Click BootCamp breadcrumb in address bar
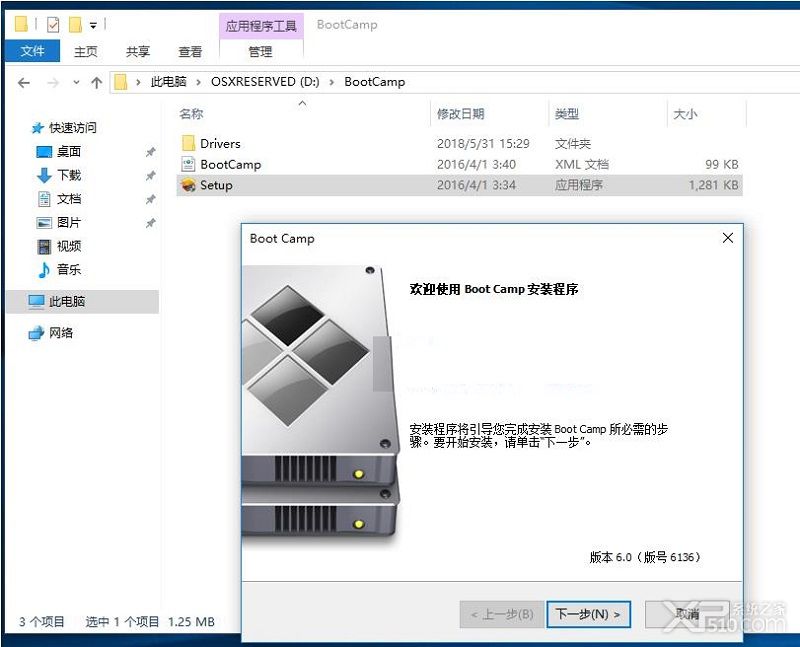Viewport: 800px width, 647px height. [374, 82]
